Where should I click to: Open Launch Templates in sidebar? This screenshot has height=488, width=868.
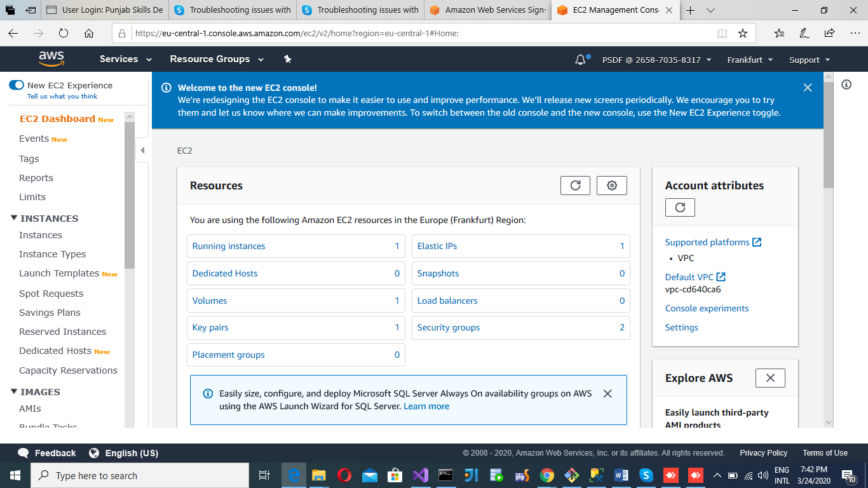coord(59,273)
